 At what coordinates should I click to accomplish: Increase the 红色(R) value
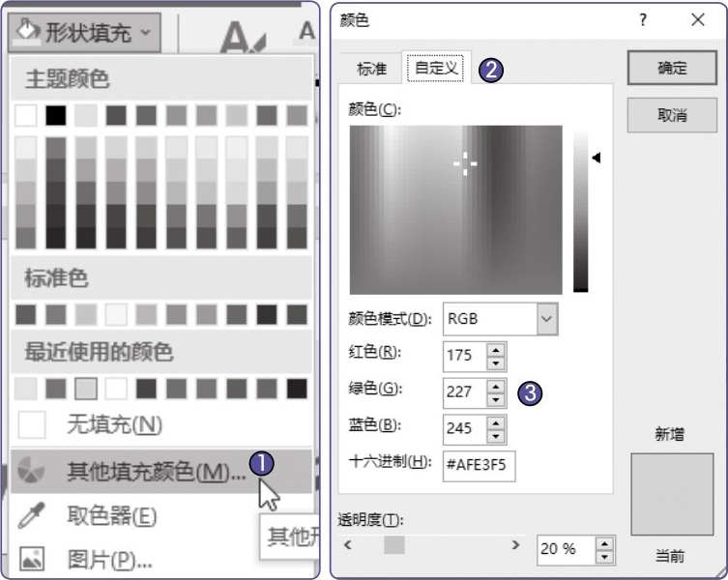pyautogui.click(x=496, y=350)
